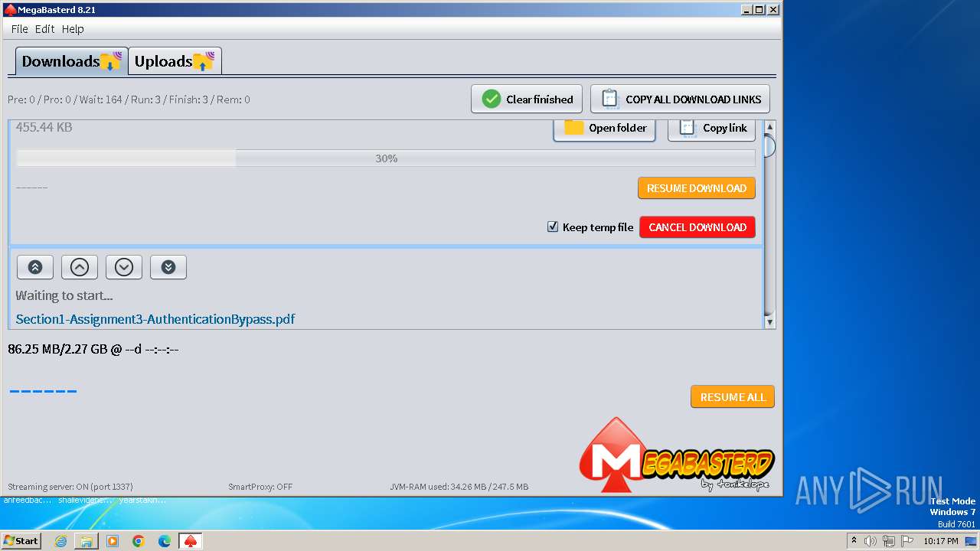Cancel the 30% download
This screenshot has height=551, width=980.
coord(697,227)
